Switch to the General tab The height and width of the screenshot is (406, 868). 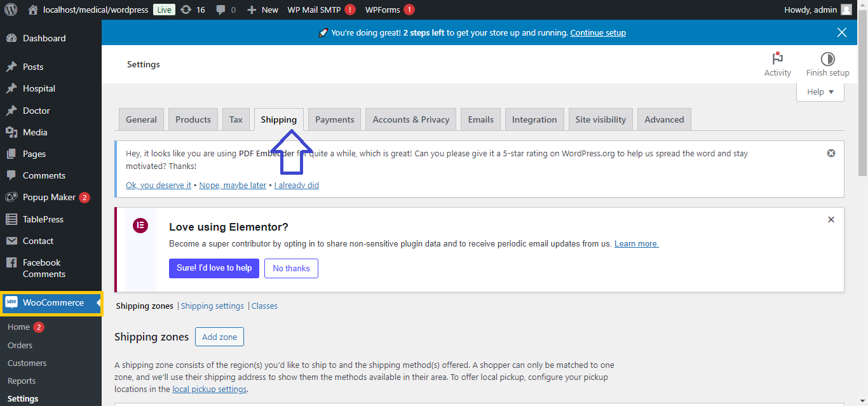(141, 119)
